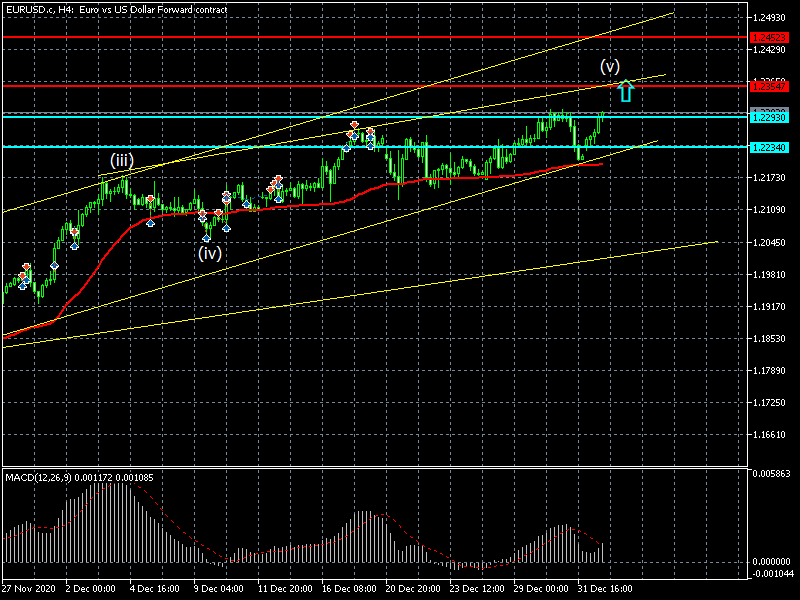Click the MACD 0.005863 scale value
This screenshot has height=600, width=800.
coord(773,473)
